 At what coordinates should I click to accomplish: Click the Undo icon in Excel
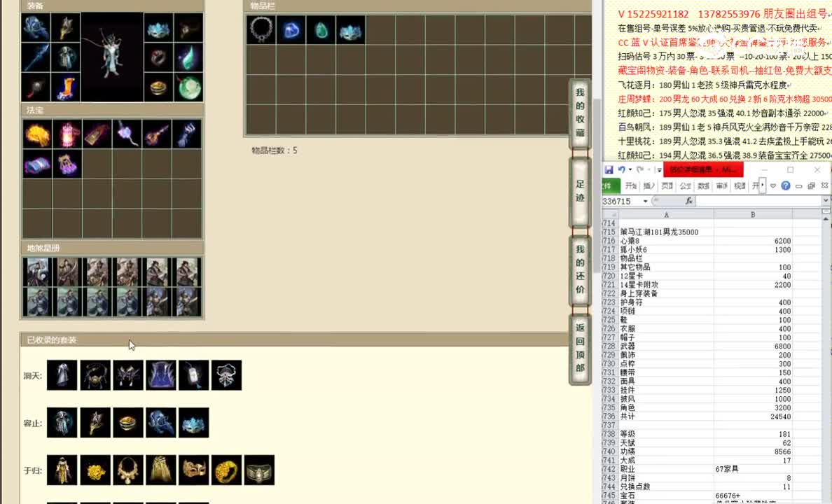tap(622, 169)
